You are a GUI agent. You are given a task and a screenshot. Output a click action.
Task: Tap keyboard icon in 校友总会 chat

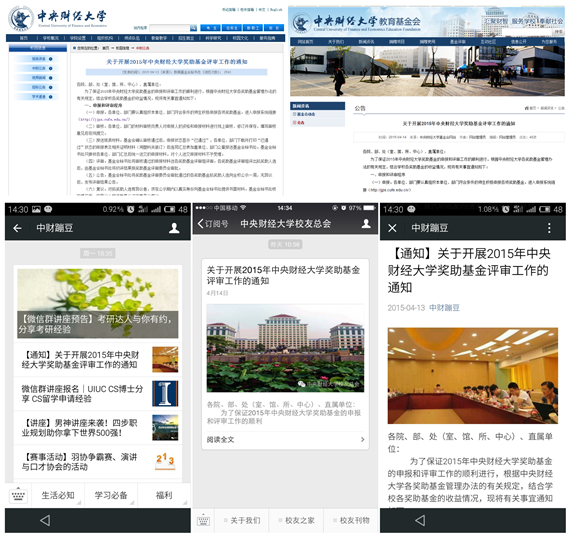tap(203, 521)
